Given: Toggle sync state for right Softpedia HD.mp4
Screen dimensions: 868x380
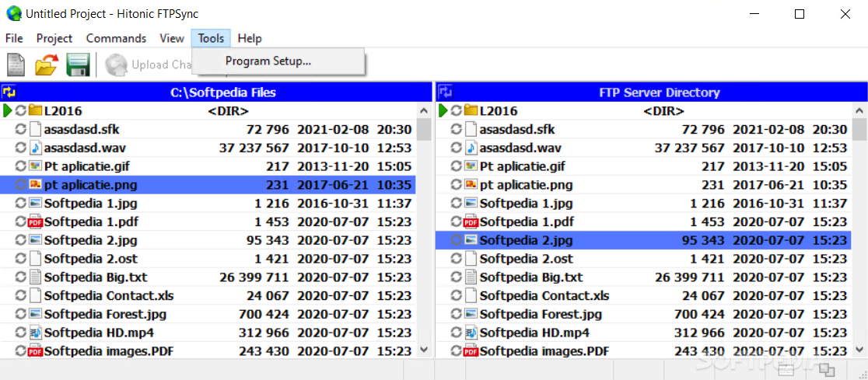Looking at the screenshot, I should pyautogui.click(x=457, y=333).
